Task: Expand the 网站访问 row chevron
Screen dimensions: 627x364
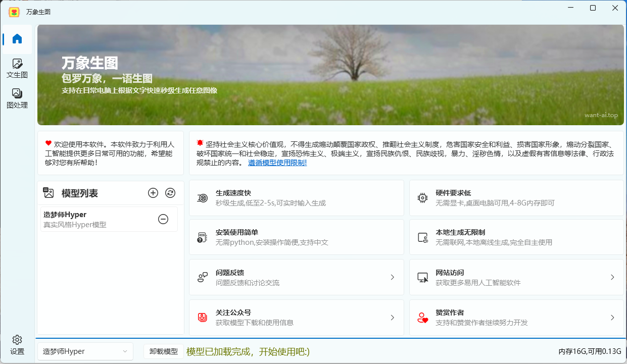Action: pyautogui.click(x=613, y=277)
